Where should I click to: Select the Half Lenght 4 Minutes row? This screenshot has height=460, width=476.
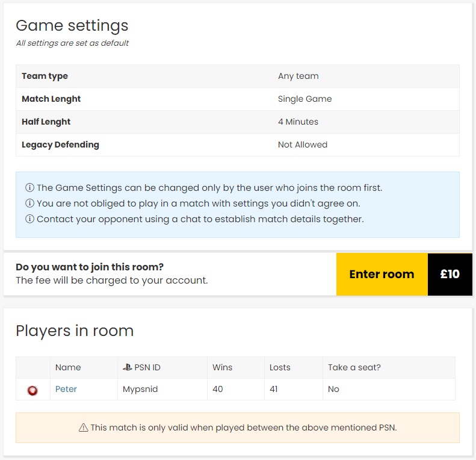click(x=237, y=122)
